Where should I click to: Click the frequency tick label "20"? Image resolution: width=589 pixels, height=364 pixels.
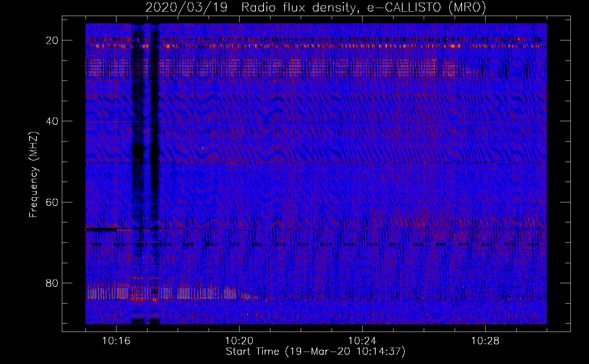(x=52, y=40)
